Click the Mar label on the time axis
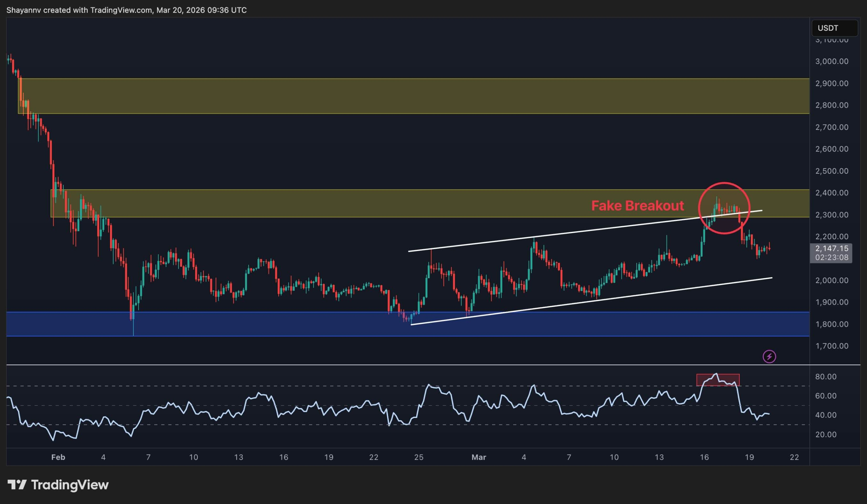Viewport: 867px width, 504px height. [x=480, y=457]
